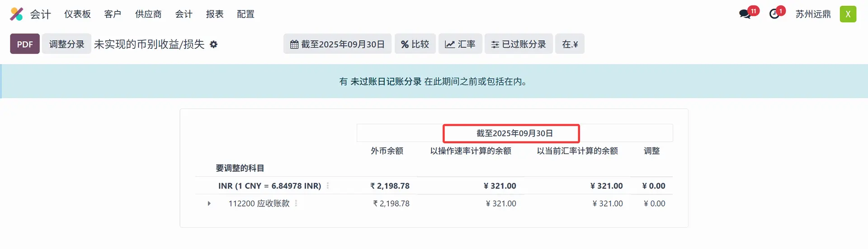Click the Odoo accounting app logo
Viewport: 868px width, 249px height.
click(x=16, y=14)
